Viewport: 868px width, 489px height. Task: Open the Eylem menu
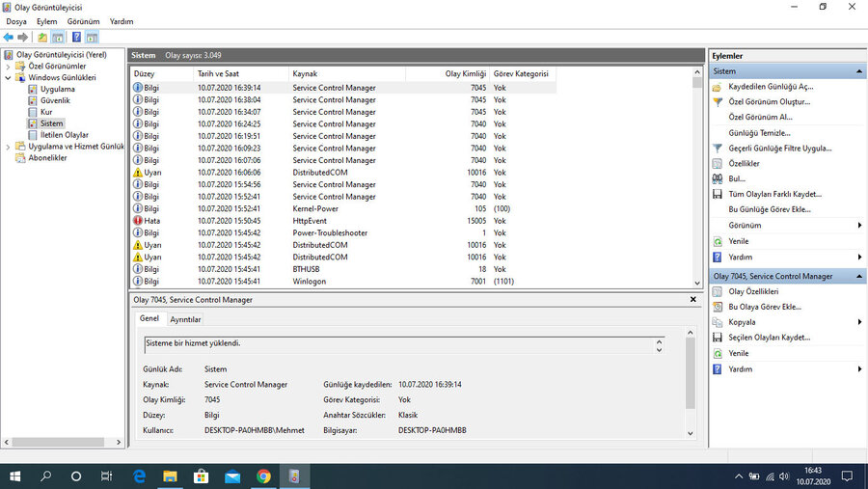point(46,21)
